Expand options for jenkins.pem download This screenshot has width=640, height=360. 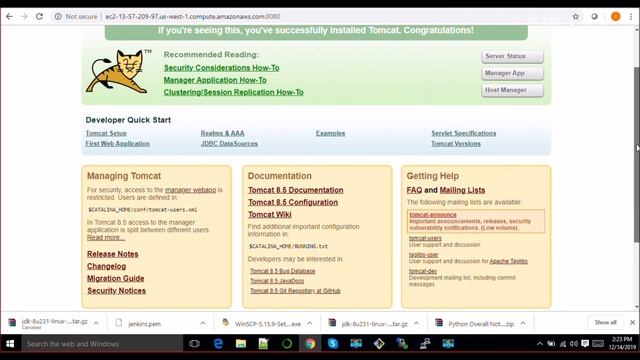tap(203, 323)
